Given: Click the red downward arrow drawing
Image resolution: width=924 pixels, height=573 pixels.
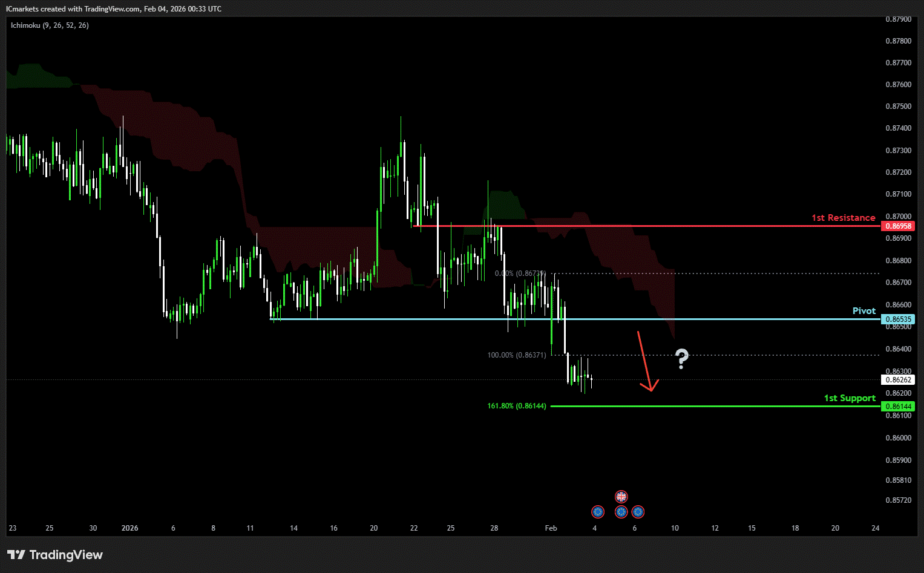Looking at the screenshot, I should click(645, 362).
